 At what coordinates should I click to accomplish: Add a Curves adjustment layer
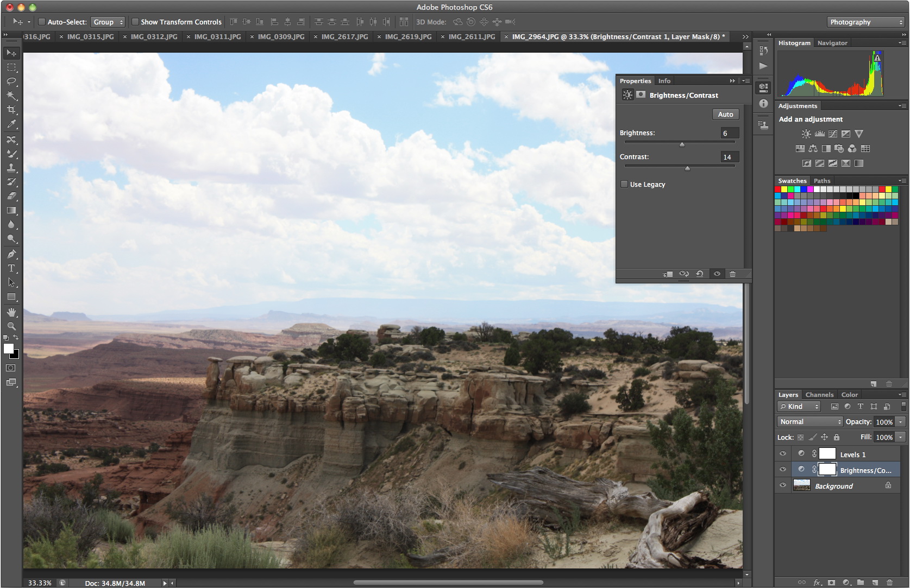pos(833,134)
